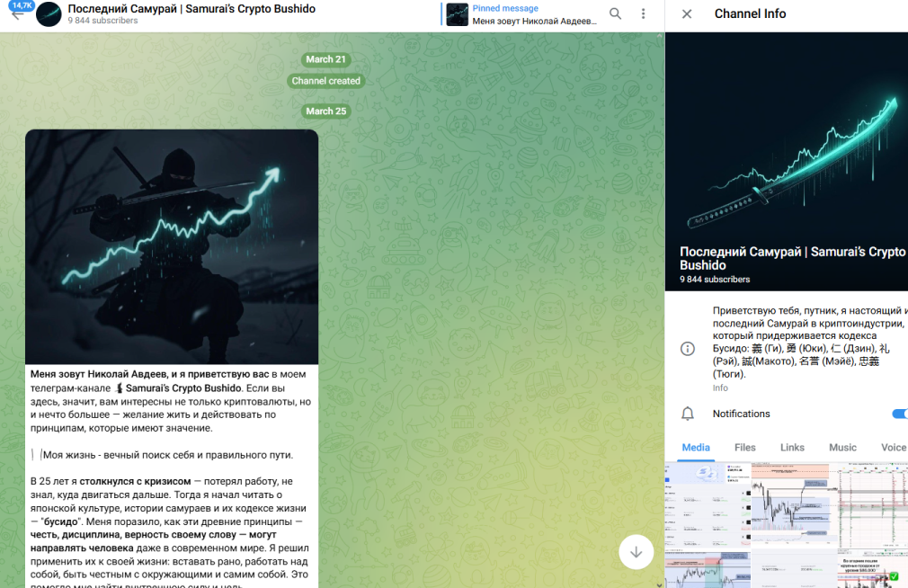Click the subscribers count under the cover photo
Screen dimensions: 908x588
(x=715, y=280)
